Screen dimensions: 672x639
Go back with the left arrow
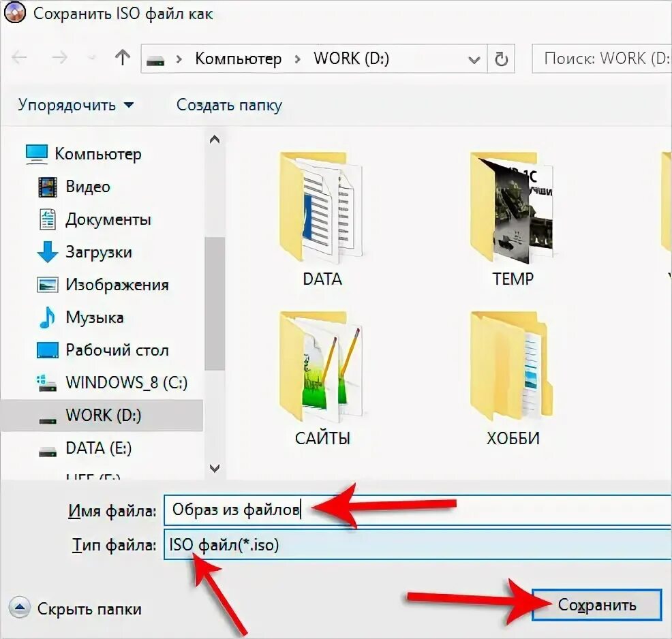[x=19, y=57]
